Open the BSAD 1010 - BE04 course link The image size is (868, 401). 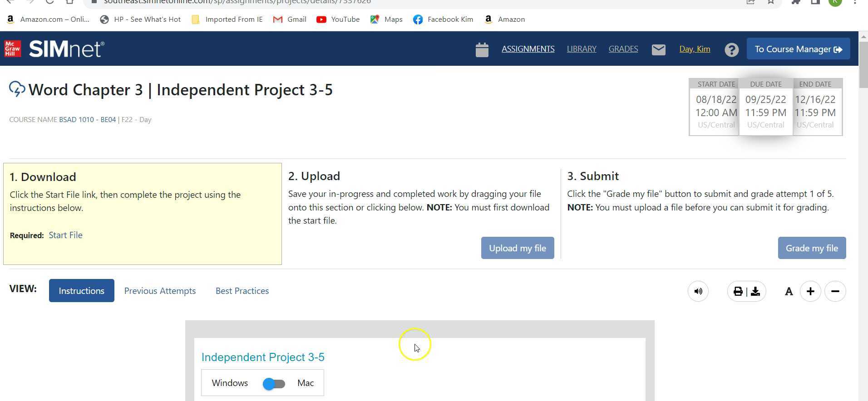pyautogui.click(x=87, y=120)
